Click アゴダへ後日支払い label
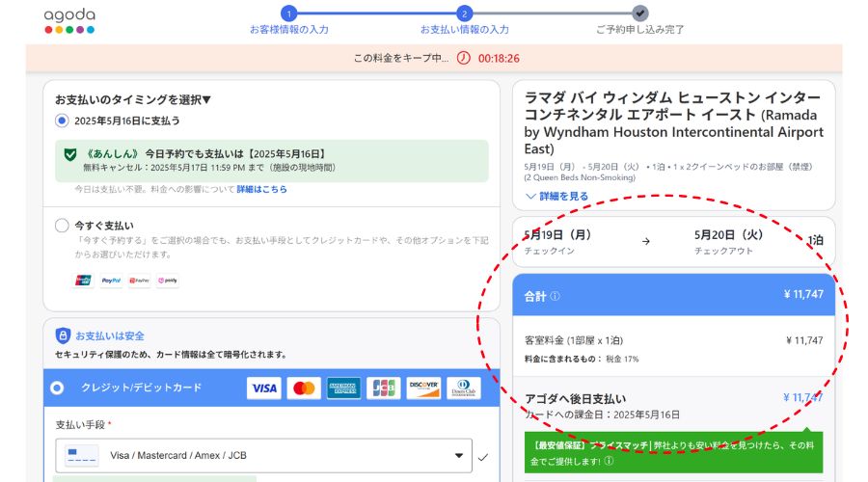 [x=575, y=399]
